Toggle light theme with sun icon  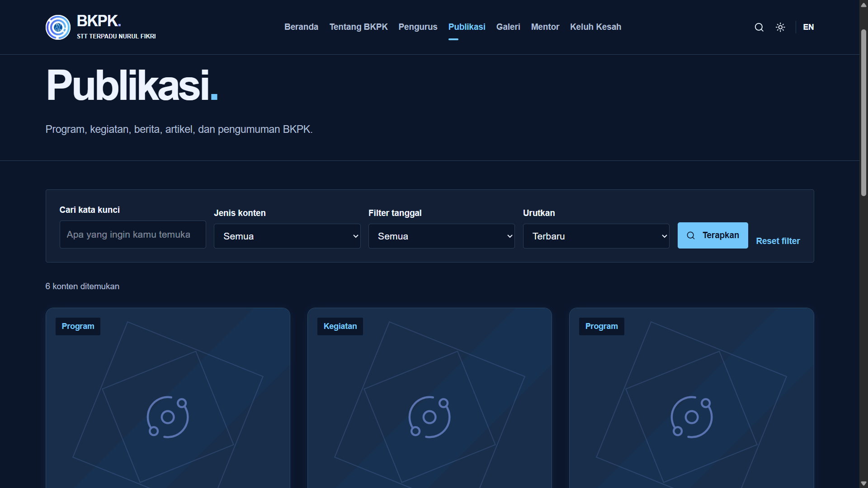tap(780, 27)
